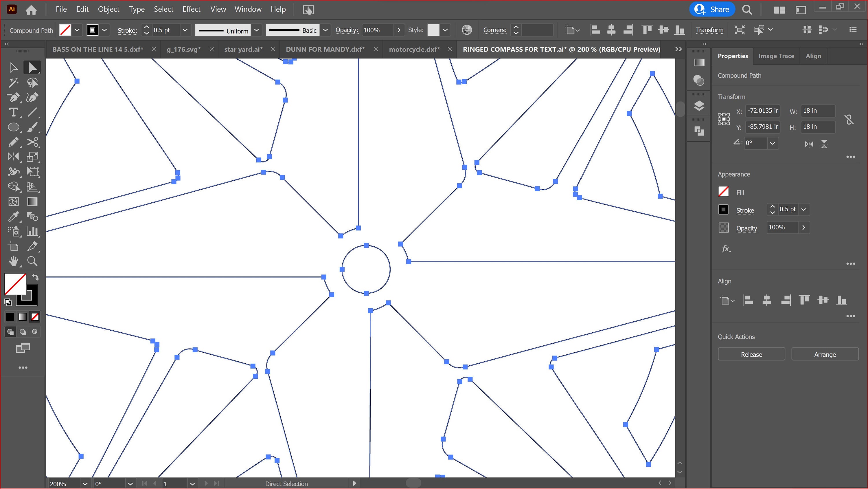868x489 pixels.
Task: Flip the selection horizontally in Transform
Action: [x=809, y=144]
